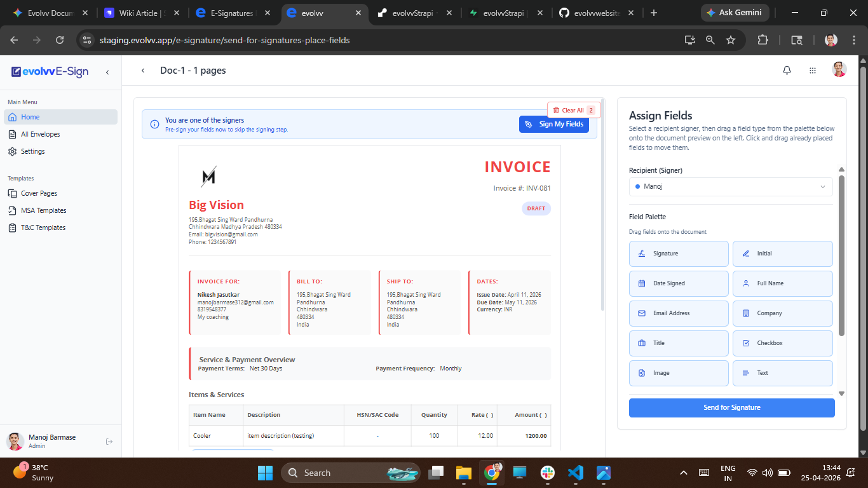Select the Date Signed field
This screenshot has height=488, width=868.
click(679, 283)
